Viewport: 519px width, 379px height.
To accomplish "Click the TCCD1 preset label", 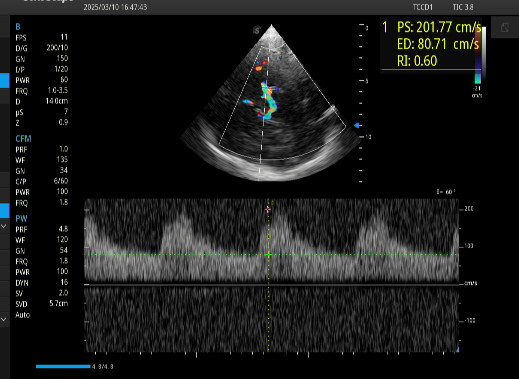I will pos(422,7).
